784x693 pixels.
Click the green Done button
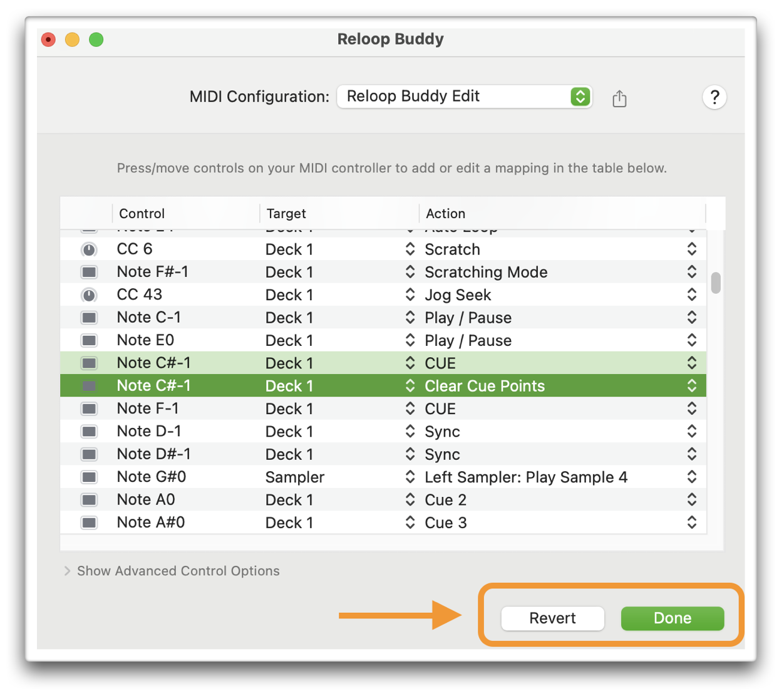673,618
